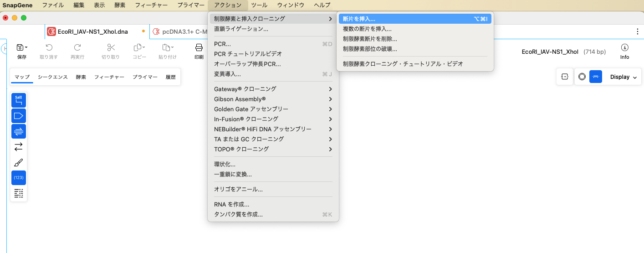Select 制限酵素断片を削除... menu entry
Viewport: 644px width, 253px height.
pos(415,39)
